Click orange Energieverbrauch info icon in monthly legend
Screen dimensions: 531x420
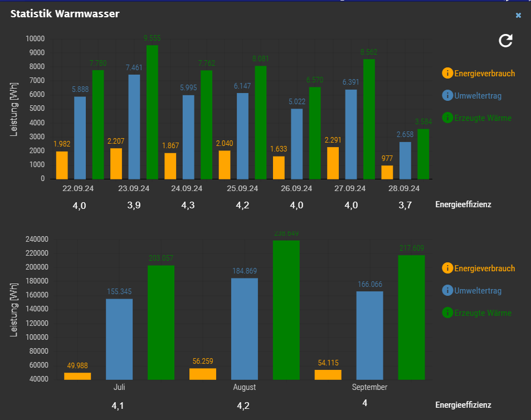(447, 268)
